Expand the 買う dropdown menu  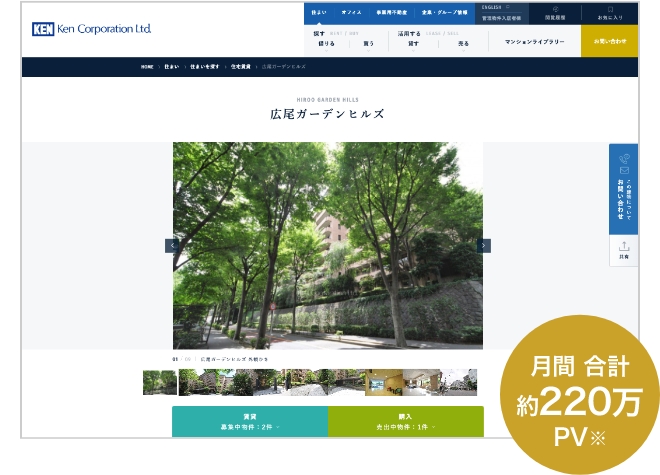pos(369,44)
